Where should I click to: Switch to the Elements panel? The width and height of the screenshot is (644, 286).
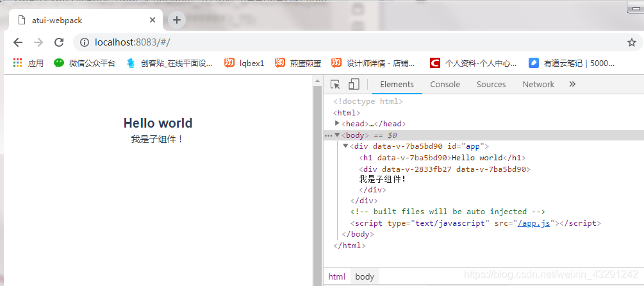point(397,84)
